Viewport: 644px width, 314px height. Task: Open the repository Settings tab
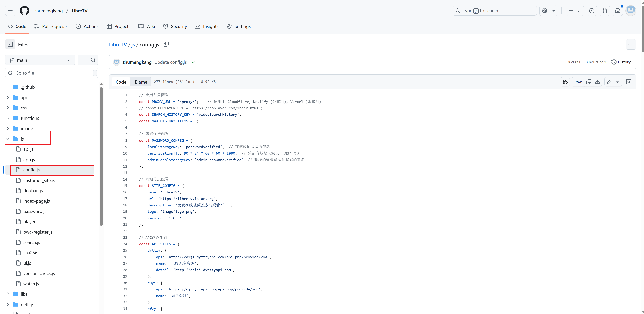click(x=238, y=26)
